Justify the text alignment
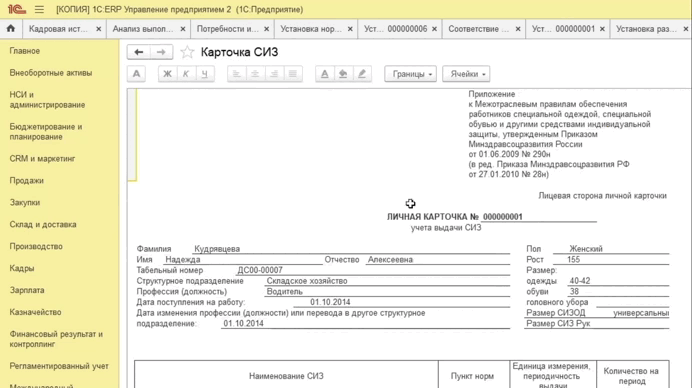Screen dimensions: 692x388 [x=293, y=74]
